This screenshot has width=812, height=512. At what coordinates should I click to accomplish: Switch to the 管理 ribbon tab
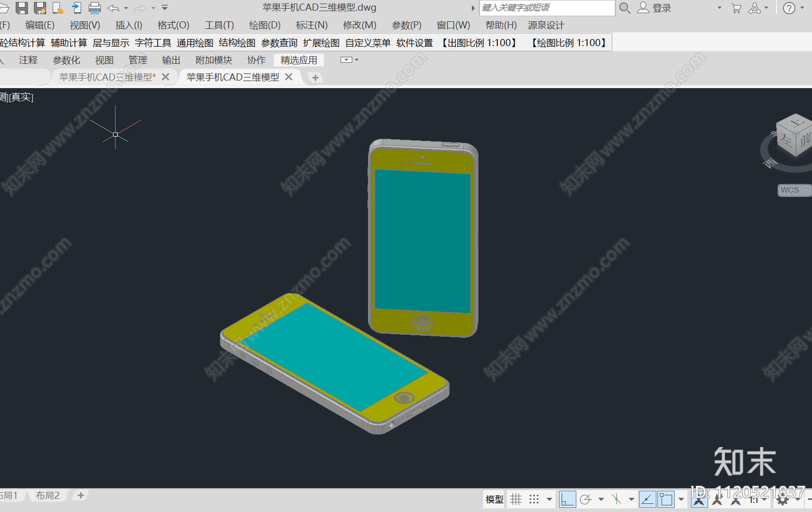(x=138, y=60)
